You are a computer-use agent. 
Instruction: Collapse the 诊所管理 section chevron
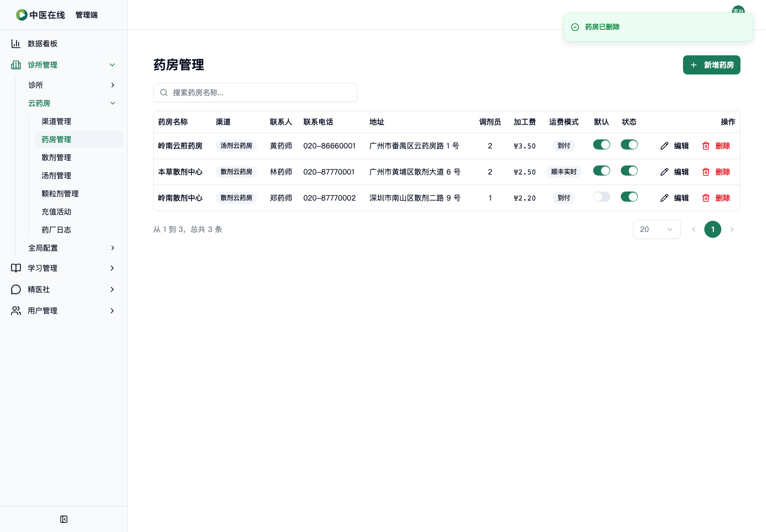112,65
